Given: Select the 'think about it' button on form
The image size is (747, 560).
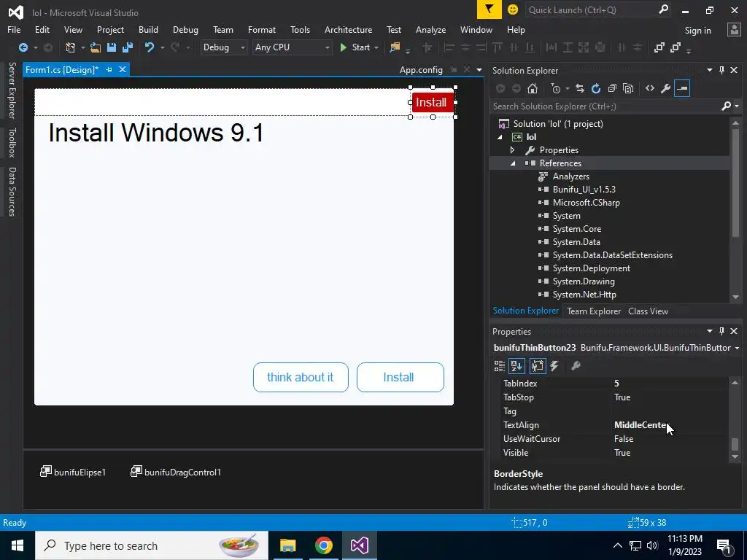Looking at the screenshot, I should tap(301, 377).
